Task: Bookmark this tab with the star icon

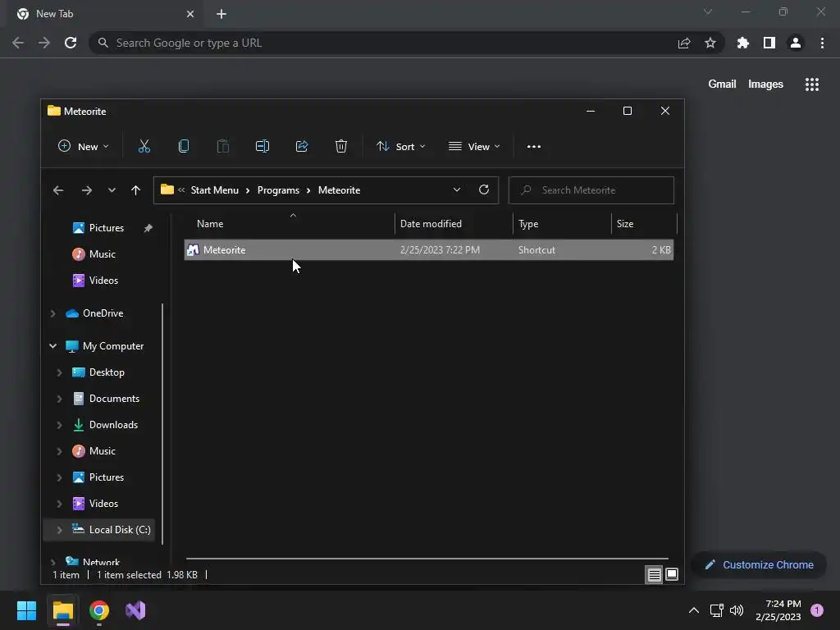Action: click(710, 43)
